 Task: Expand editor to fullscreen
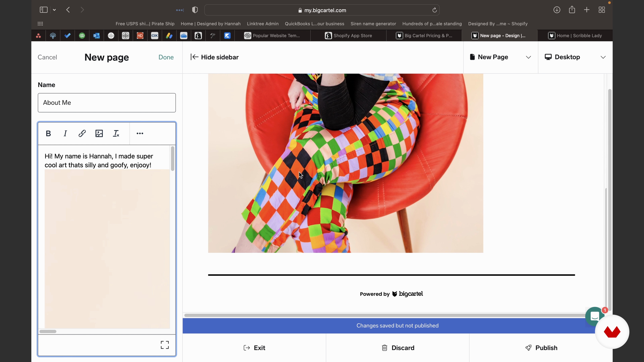(x=165, y=345)
